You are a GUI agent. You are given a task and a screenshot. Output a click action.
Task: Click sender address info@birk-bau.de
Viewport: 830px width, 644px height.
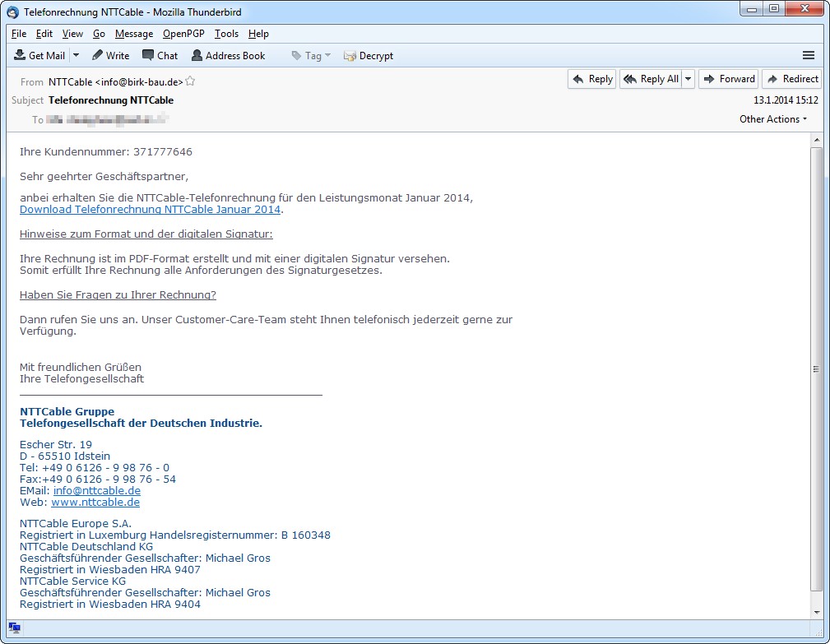[x=139, y=82]
